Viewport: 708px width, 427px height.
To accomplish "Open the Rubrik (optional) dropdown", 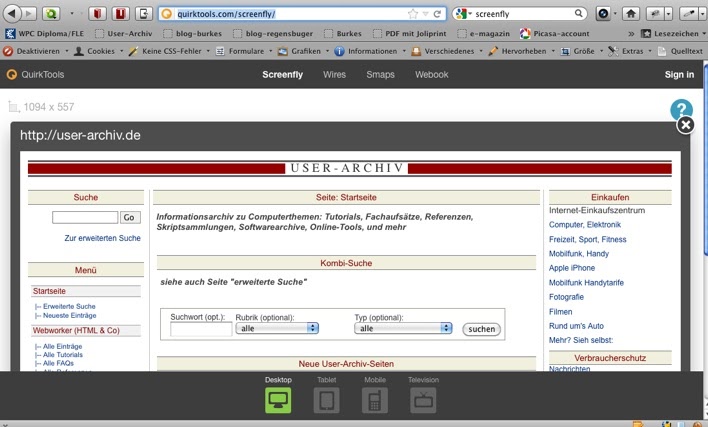I will [277, 328].
